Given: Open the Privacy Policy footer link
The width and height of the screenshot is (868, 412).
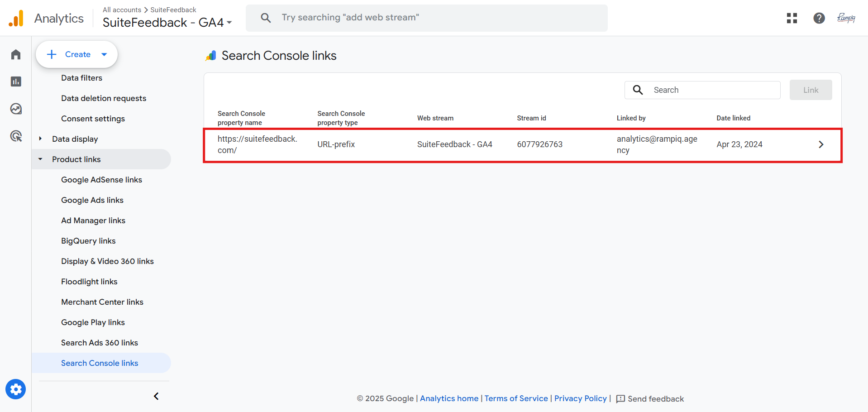Looking at the screenshot, I should [580, 398].
